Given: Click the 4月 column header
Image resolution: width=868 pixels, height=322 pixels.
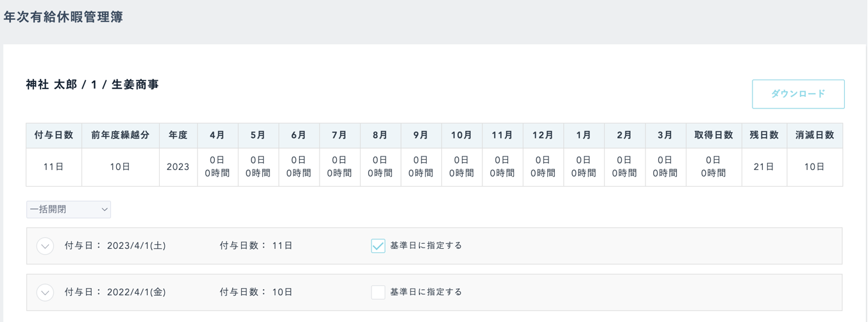Looking at the screenshot, I should pyautogui.click(x=217, y=135).
